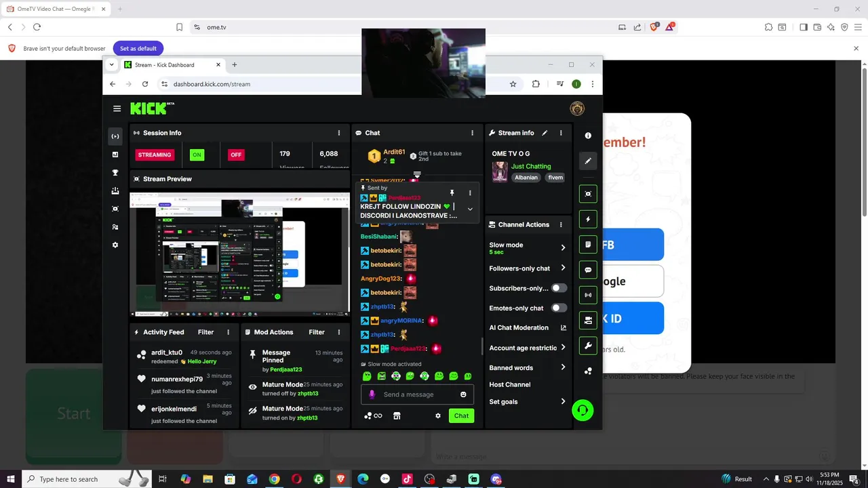The width and height of the screenshot is (868, 488).
Task: Expand the pinned message chevron
Action: (470, 209)
